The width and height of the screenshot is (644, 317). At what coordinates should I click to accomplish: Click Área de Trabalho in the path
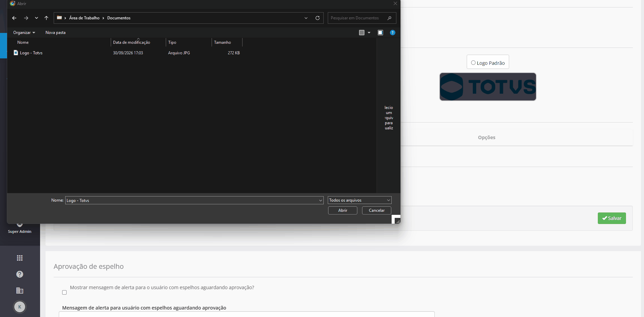[84, 18]
